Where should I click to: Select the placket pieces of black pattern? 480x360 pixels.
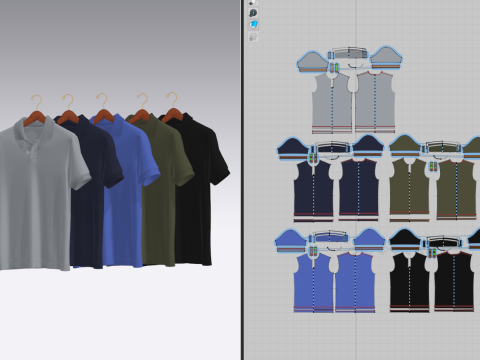pos(432,253)
